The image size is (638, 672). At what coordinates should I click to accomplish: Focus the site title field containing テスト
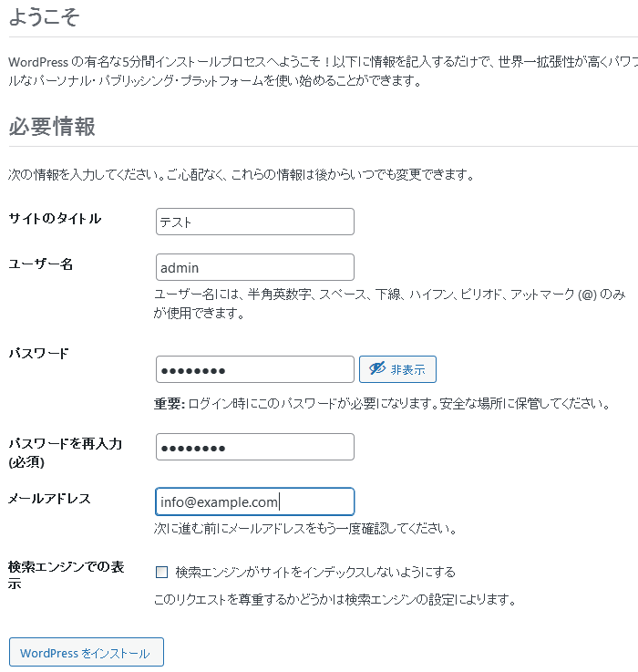click(x=255, y=222)
